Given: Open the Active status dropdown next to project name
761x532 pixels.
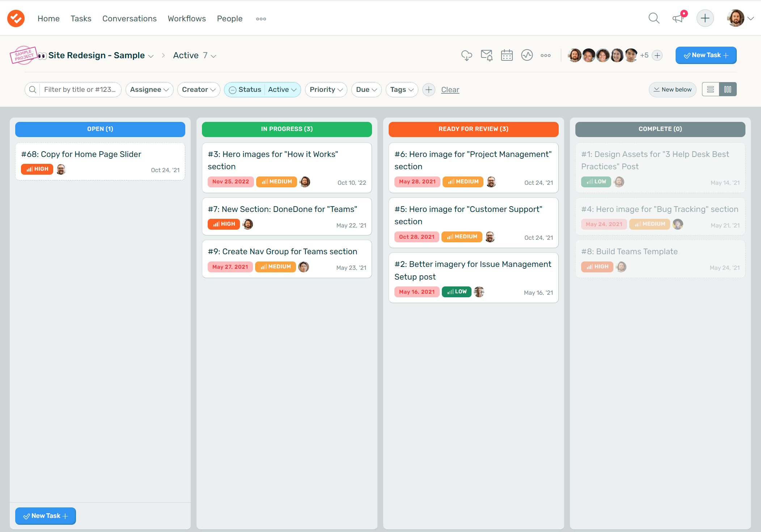Looking at the screenshot, I should click(194, 55).
